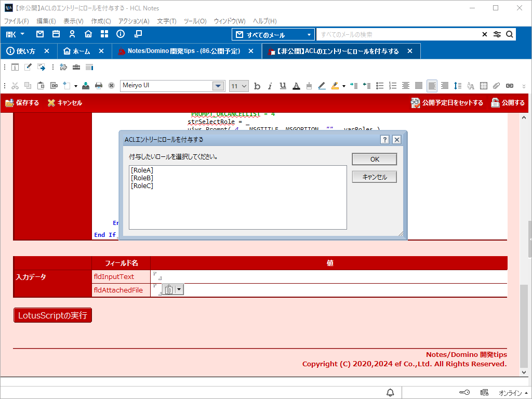This screenshot has width=532, height=399.
Task: Open the Calendar from the navigation bar
Action: 56,34
